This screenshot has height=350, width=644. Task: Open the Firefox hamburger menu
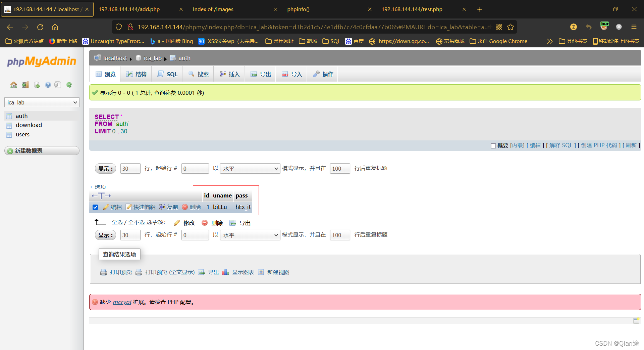pyautogui.click(x=634, y=27)
